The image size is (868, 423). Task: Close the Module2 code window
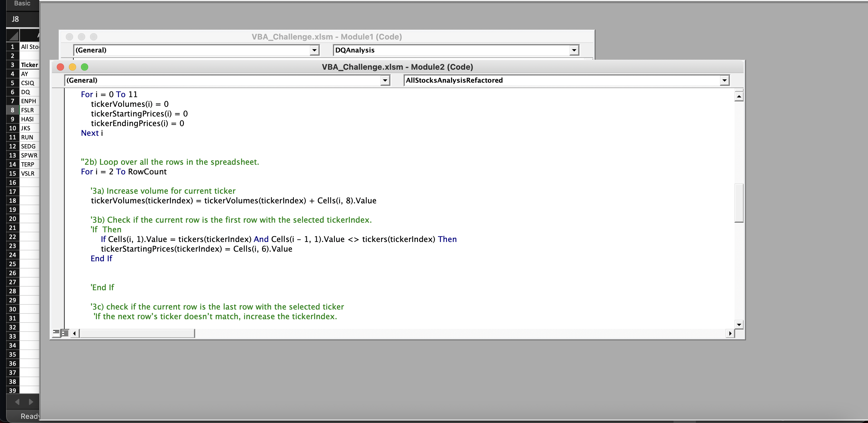point(60,67)
